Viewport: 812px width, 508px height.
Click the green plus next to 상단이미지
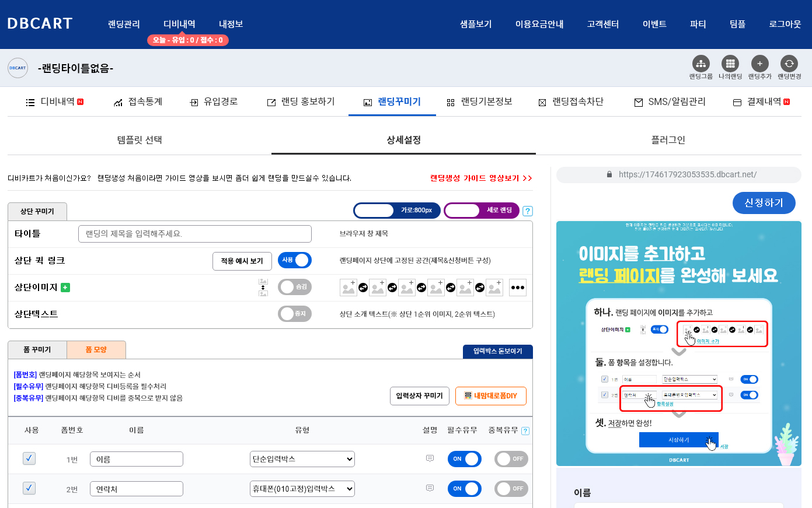[x=65, y=288]
